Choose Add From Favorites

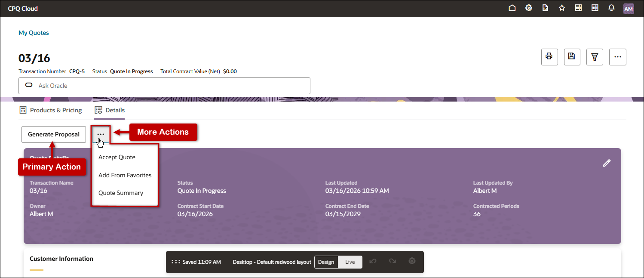125,175
